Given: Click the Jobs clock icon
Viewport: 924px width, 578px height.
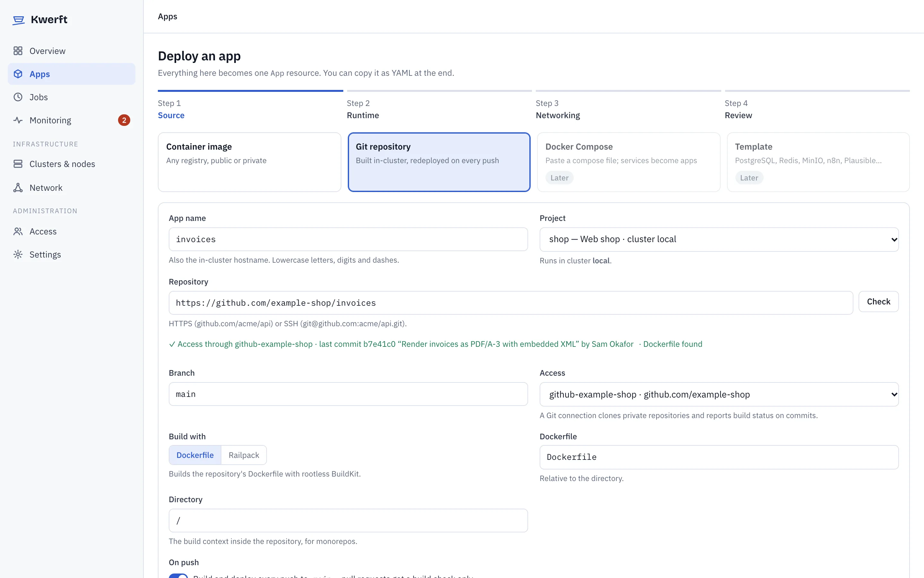Looking at the screenshot, I should coord(18,97).
